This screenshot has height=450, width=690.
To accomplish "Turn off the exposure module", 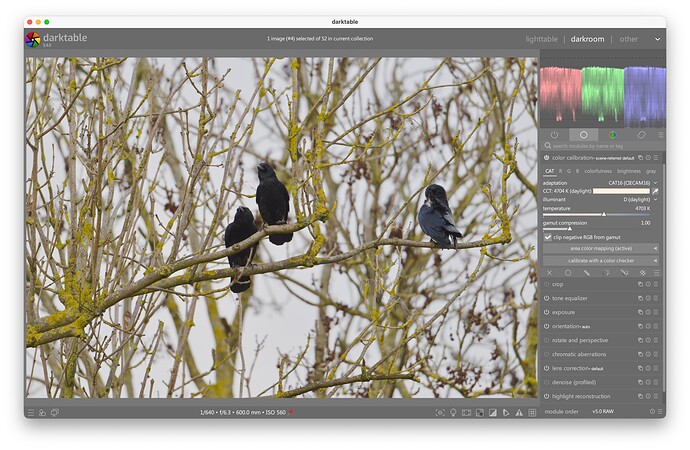I will [547, 312].
